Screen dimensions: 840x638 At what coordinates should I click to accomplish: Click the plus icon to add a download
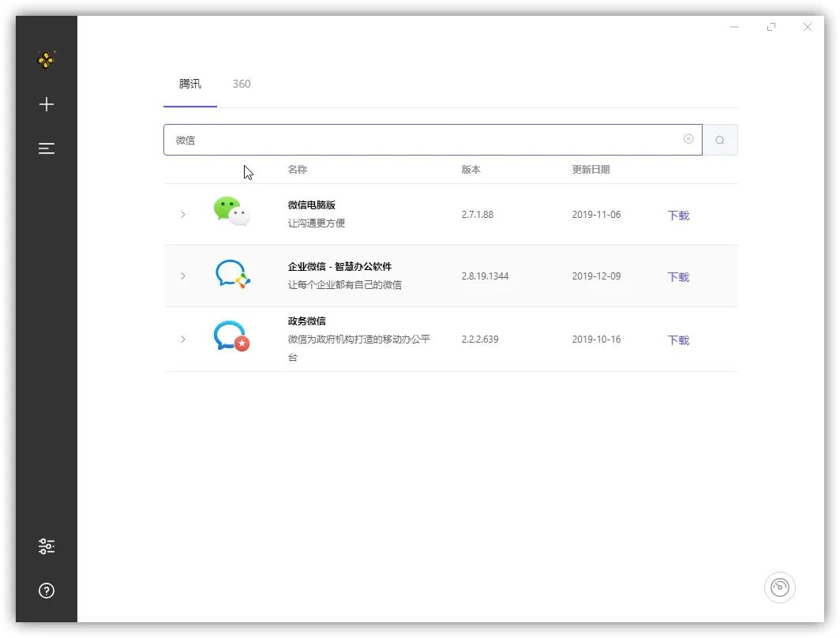(46, 103)
